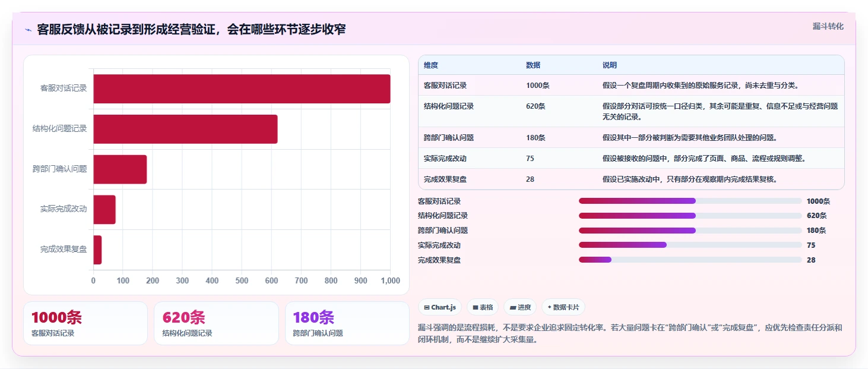Click the chart y-axis label 完成效果复盘
868x369 pixels.
[64, 250]
